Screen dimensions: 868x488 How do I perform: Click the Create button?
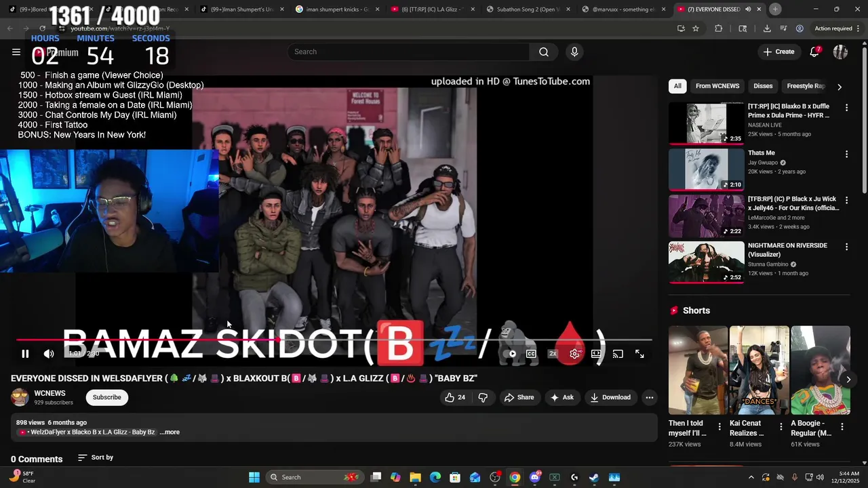(x=778, y=52)
